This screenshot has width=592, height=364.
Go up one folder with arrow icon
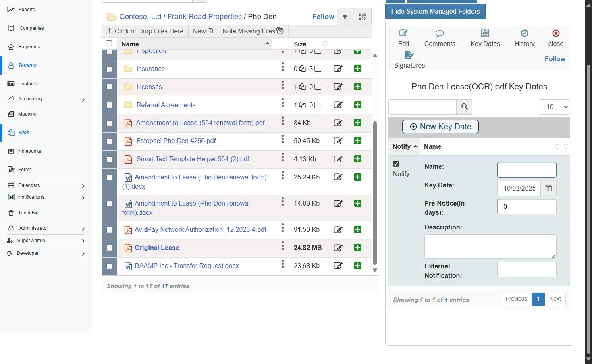point(345,17)
